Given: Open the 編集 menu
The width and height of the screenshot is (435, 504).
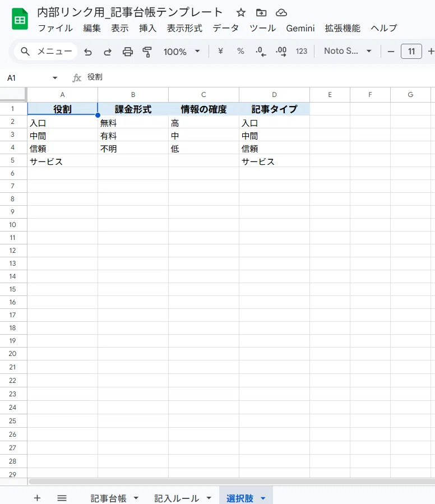Looking at the screenshot, I should point(92,28).
